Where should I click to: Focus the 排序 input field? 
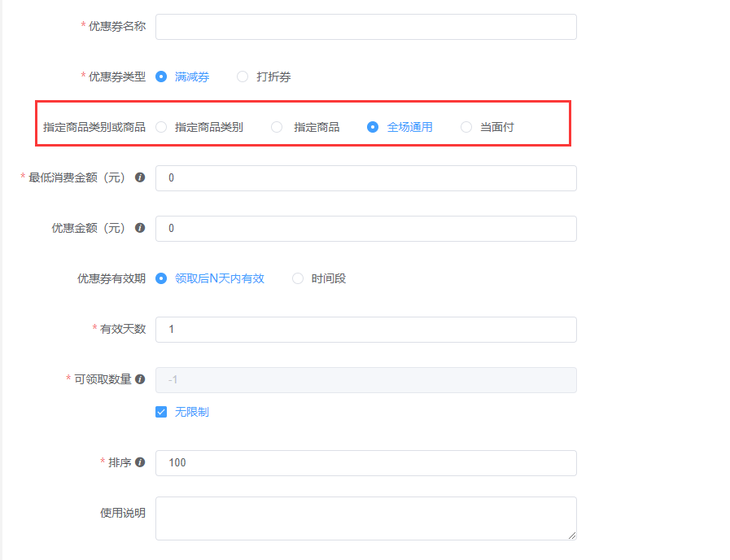click(x=366, y=462)
